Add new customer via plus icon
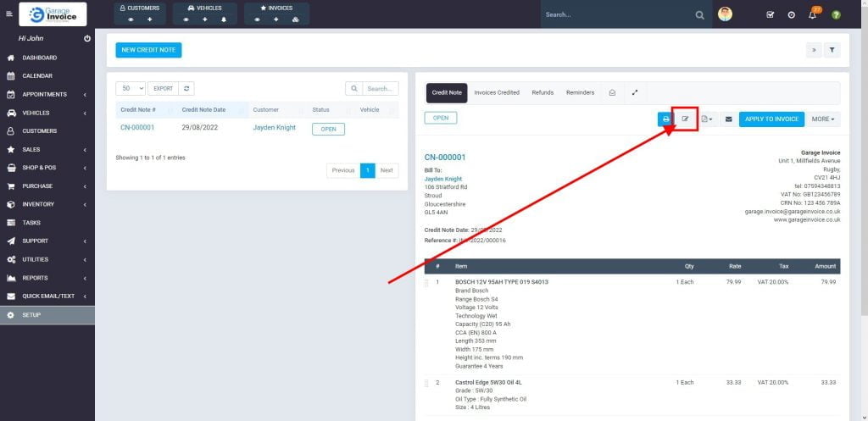 150,19
